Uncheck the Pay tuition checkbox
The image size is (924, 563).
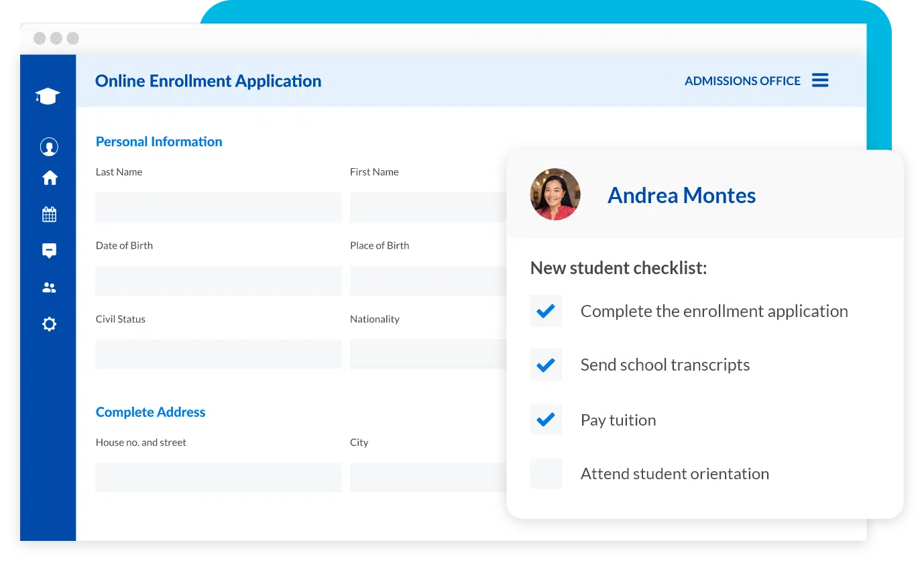click(x=546, y=420)
